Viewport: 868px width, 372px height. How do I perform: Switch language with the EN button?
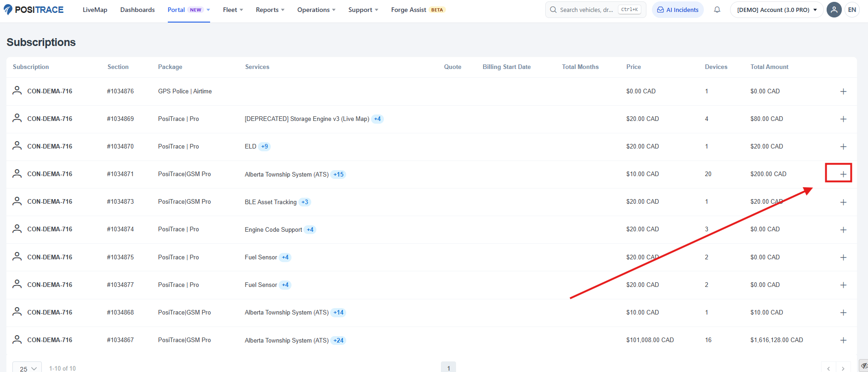coord(852,10)
